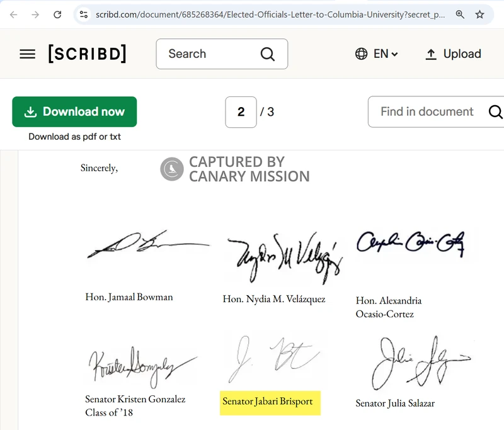Click the magnifier icon in Search box
This screenshot has height=430, width=504.
[x=267, y=54]
